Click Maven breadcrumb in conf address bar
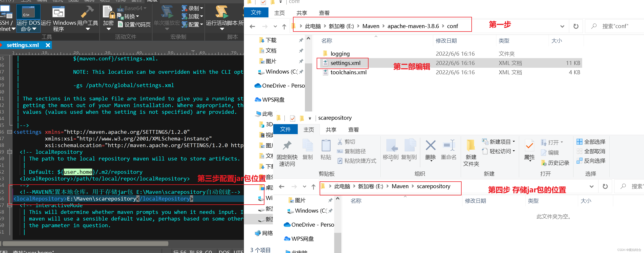The height and width of the screenshot is (253, 644). point(371,26)
